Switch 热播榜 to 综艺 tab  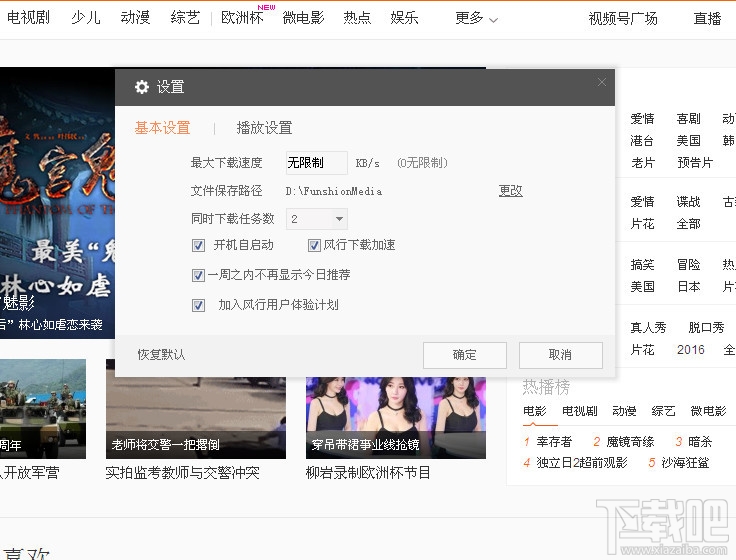pyautogui.click(x=663, y=411)
